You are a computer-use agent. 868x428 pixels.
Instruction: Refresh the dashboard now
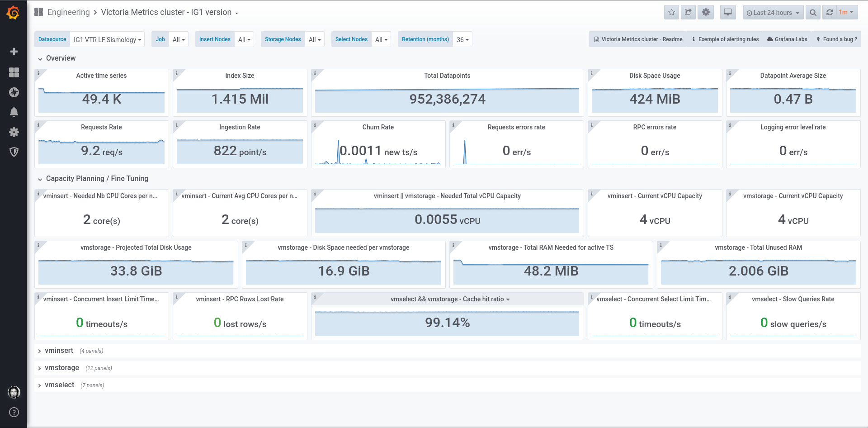[830, 12]
